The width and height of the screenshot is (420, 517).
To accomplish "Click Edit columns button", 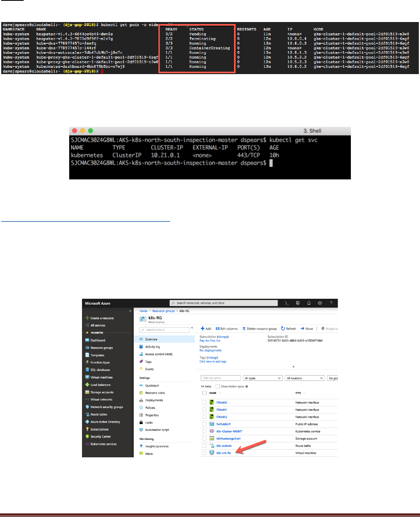I will tap(226, 328).
